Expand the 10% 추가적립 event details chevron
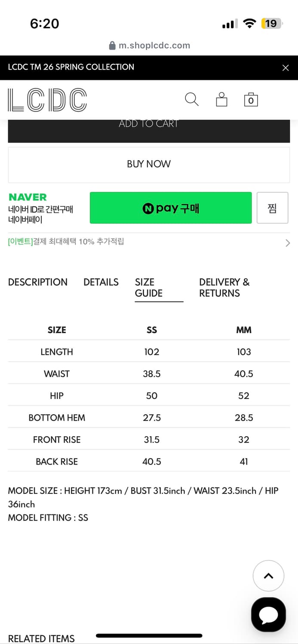Screen dimensions: 298x644 (287, 243)
